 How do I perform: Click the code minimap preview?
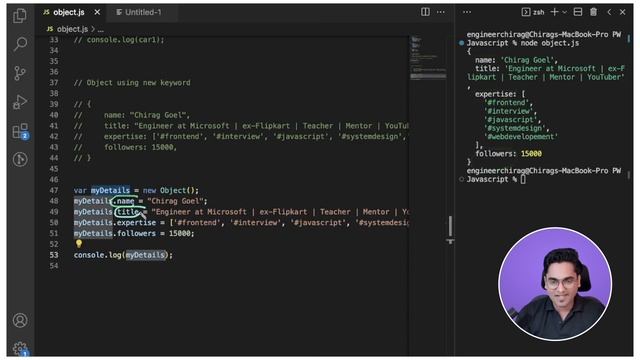click(x=428, y=57)
